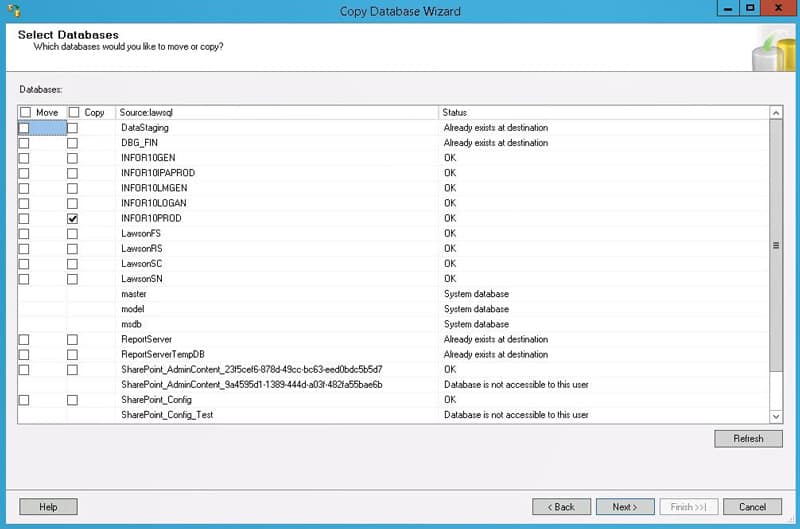Tick the Copy checkbox for LawsonFS

pyautogui.click(x=72, y=234)
